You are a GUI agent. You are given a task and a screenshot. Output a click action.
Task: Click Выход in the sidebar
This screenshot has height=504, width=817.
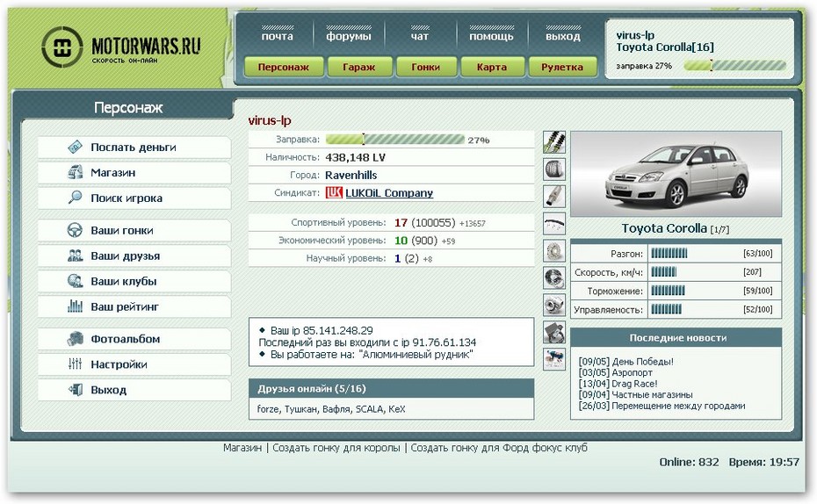[134, 391]
